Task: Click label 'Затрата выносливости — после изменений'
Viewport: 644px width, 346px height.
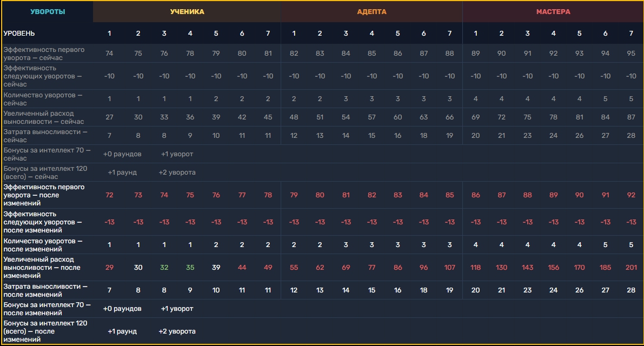Action: [45, 291]
